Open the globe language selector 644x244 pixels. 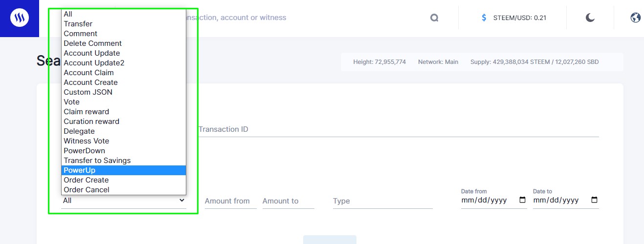click(635, 18)
